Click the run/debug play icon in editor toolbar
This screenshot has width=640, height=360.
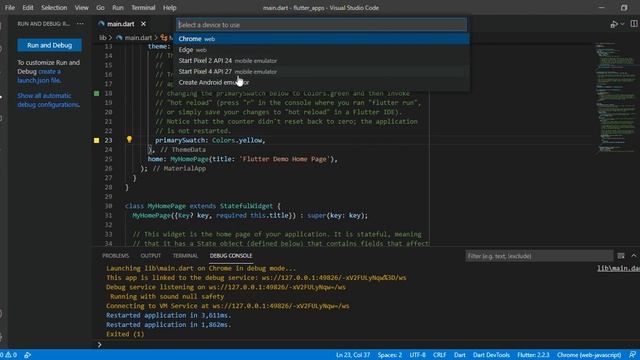(x=614, y=24)
